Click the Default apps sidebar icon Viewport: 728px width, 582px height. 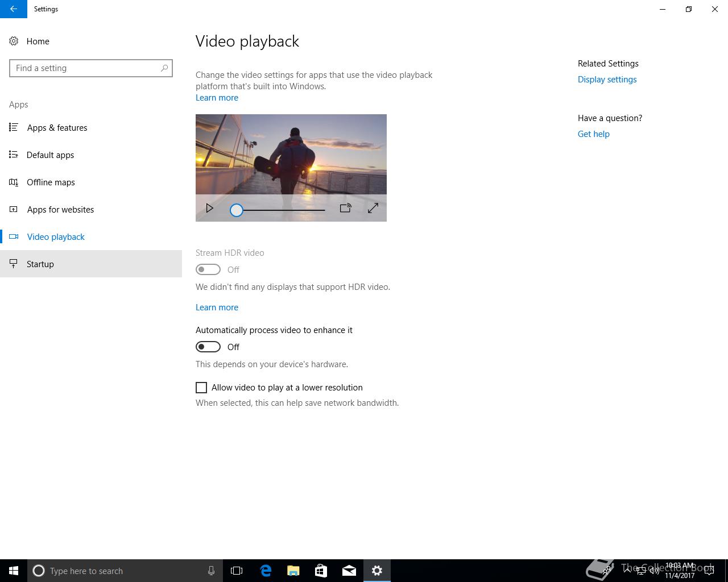(x=14, y=155)
